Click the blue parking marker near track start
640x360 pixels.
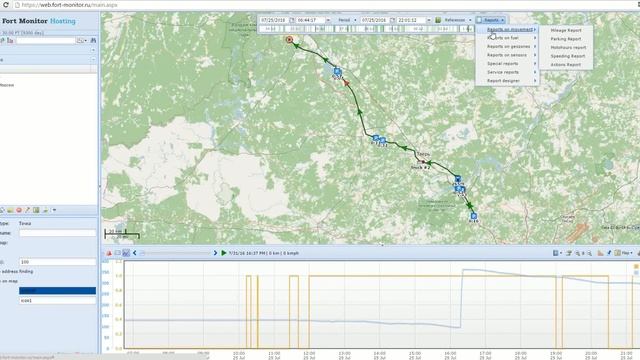337,71
